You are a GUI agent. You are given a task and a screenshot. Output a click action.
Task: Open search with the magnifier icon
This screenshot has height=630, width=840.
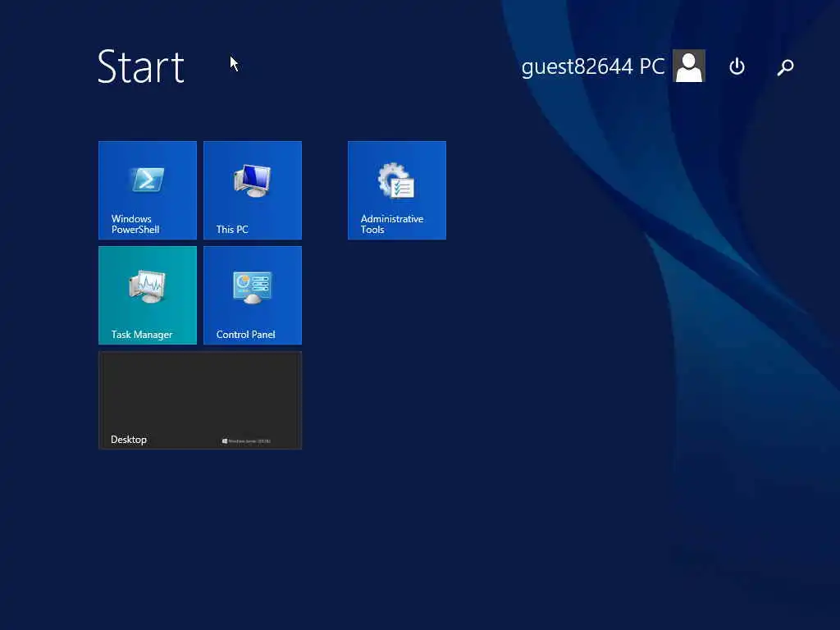[785, 67]
